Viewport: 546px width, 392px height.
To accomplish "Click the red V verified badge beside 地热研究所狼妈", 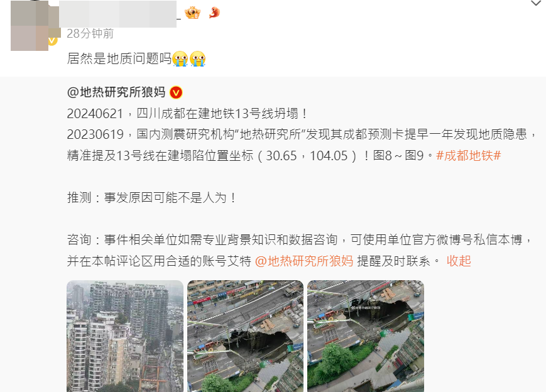I will (x=176, y=92).
